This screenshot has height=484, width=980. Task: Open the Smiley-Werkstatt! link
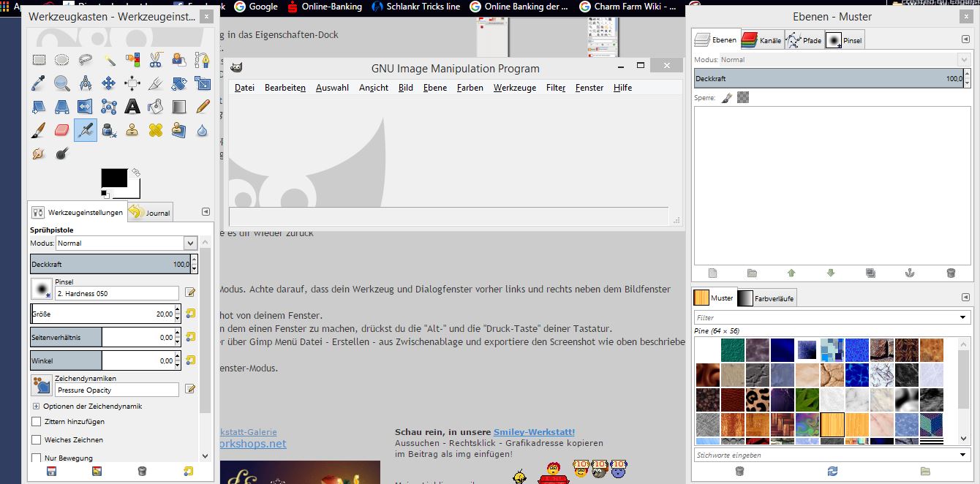pyautogui.click(x=534, y=432)
